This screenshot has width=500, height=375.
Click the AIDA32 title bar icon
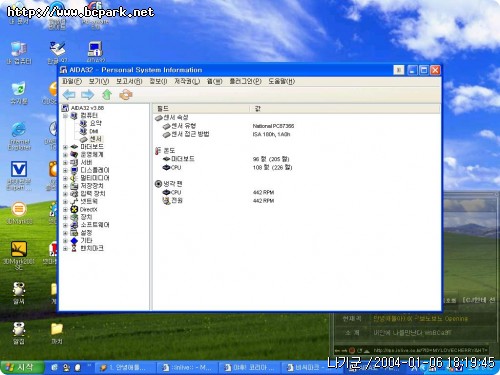63,70
